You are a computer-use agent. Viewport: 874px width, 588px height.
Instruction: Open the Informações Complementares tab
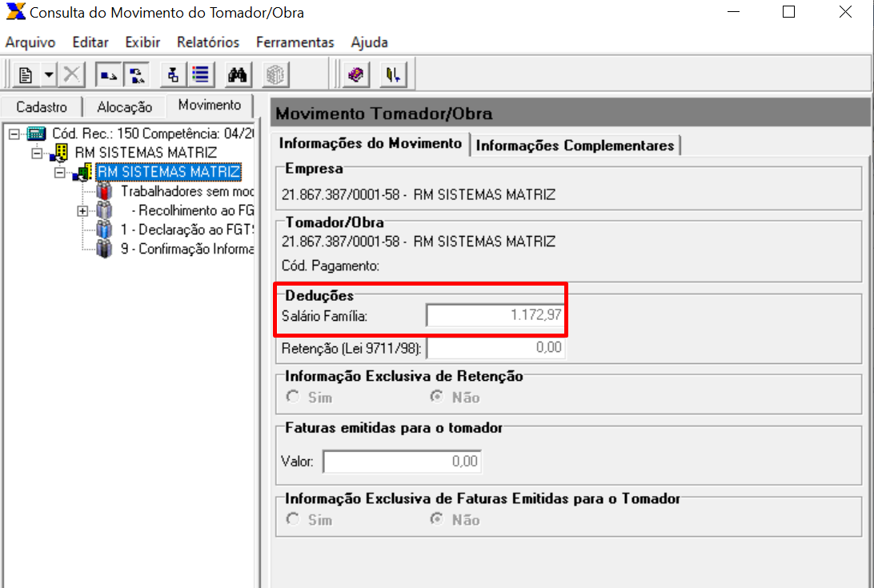click(575, 146)
